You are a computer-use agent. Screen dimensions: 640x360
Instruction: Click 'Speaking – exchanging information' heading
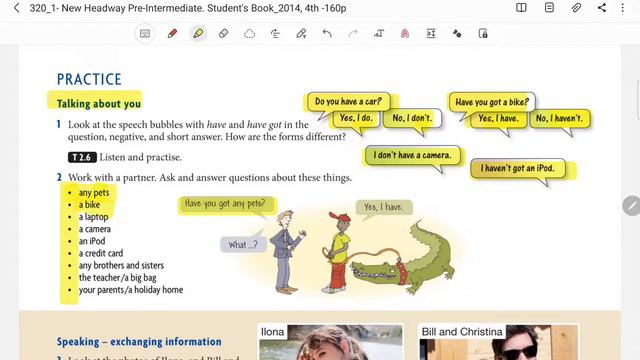pos(139,342)
